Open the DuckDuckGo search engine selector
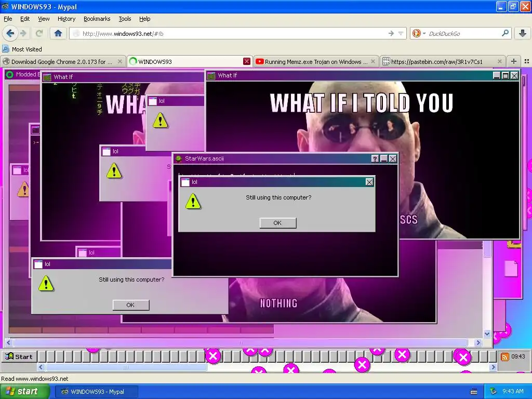The width and height of the screenshot is (532, 399). coord(419,33)
